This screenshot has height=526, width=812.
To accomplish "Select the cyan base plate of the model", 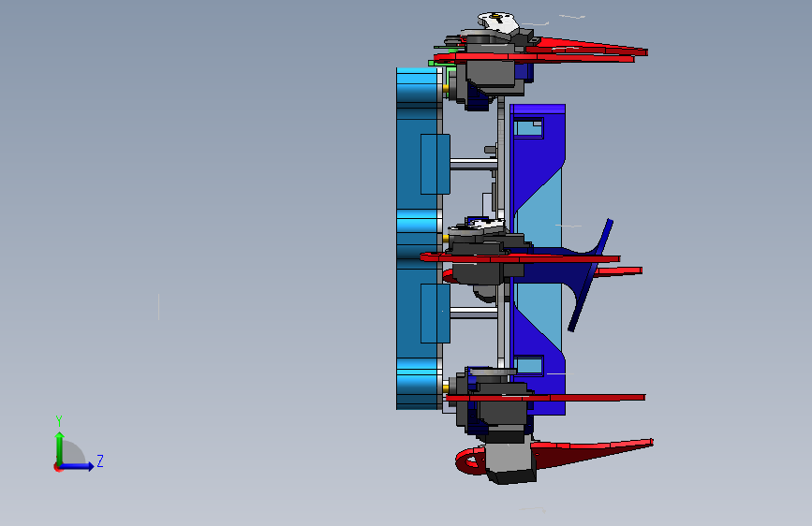I will 419,238.
